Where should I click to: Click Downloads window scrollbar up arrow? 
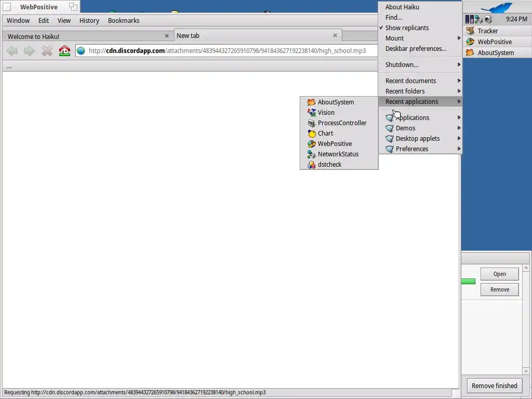[x=526, y=268]
